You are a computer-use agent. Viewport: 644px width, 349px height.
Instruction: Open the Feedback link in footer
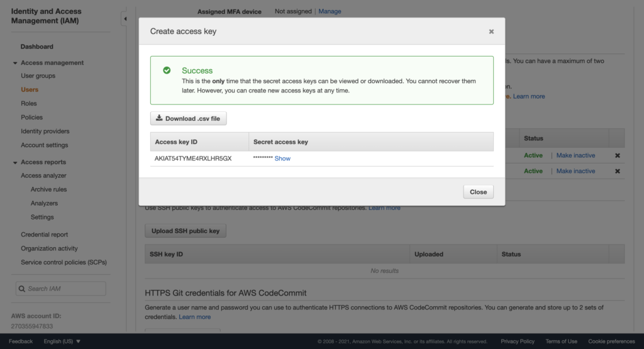(x=21, y=341)
